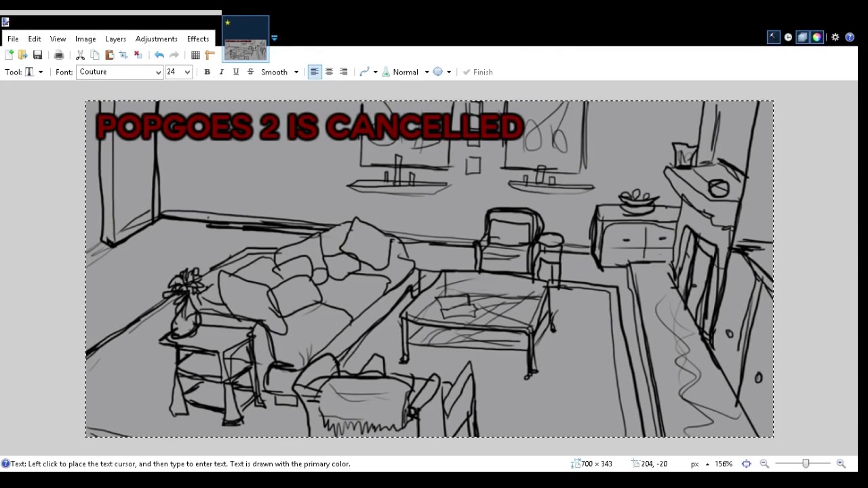This screenshot has width=868, height=488.
Task: Open the px units selector
Action: (700, 464)
